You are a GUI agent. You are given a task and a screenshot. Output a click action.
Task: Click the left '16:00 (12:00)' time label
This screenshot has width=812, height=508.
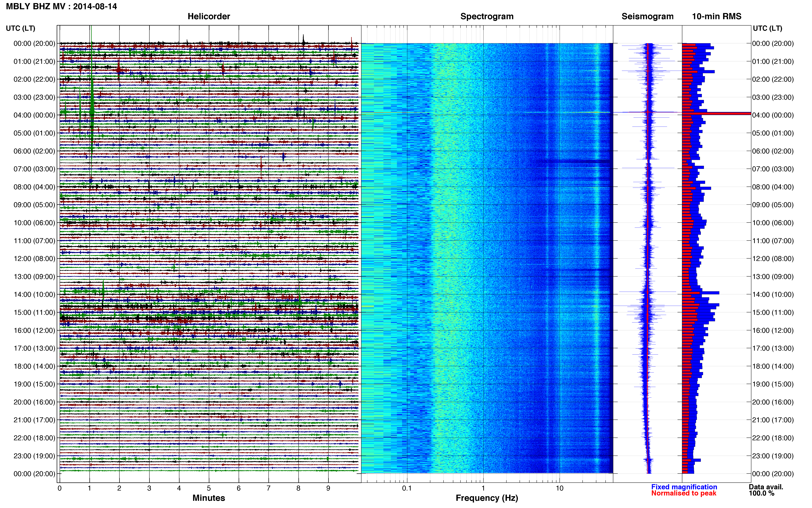[x=34, y=330]
